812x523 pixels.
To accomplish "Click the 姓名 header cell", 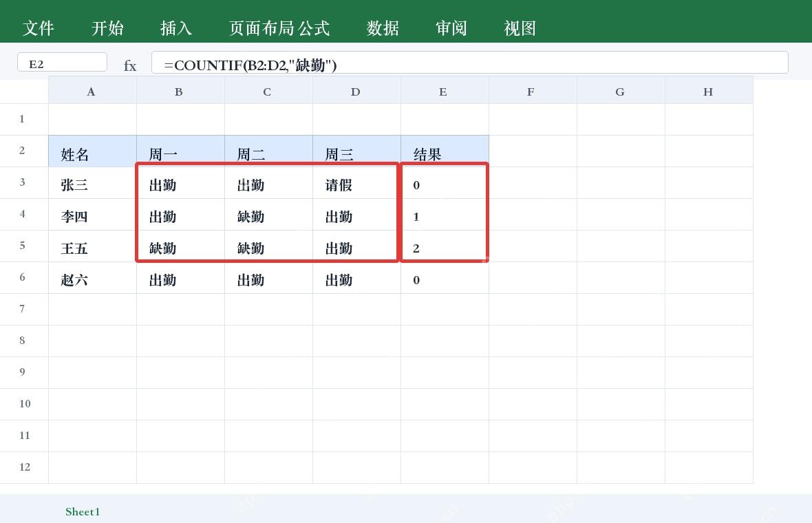I will pyautogui.click(x=93, y=151).
